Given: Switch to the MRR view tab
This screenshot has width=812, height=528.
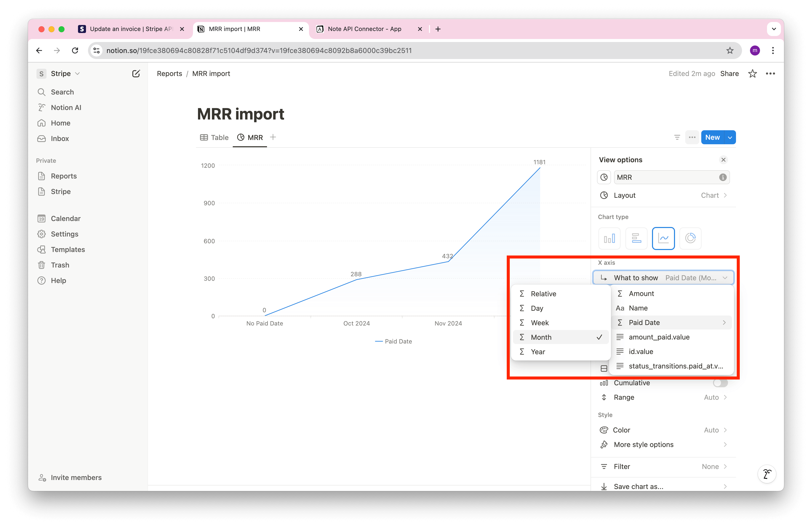Looking at the screenshot, I should coord(250,137).
